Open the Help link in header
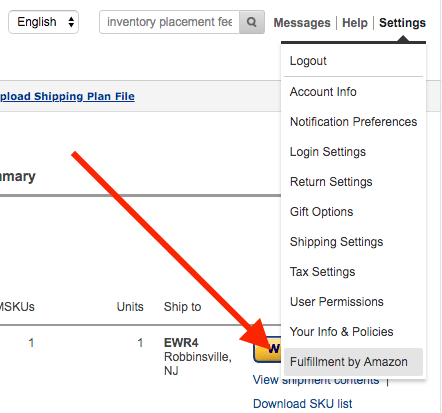Screen dimensions: 442x413 click(355, 23)
